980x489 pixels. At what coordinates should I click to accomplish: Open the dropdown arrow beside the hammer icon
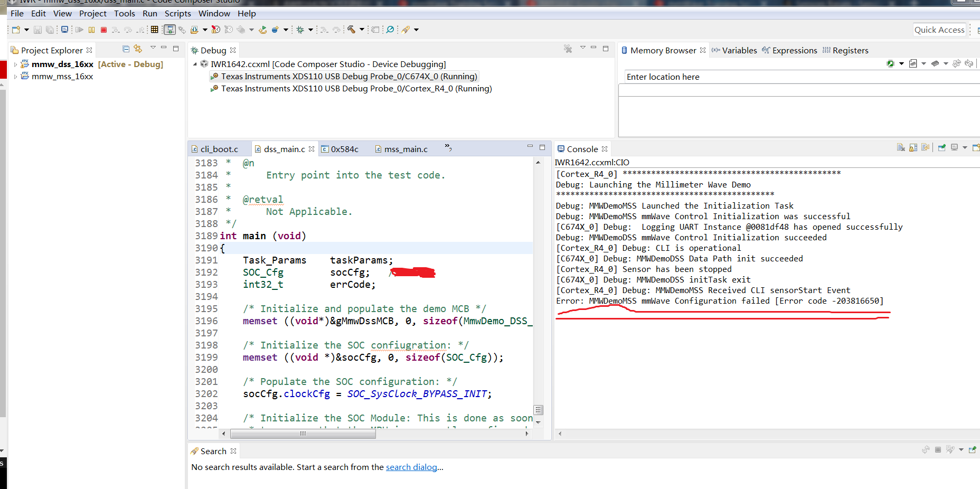click(362, 30)
